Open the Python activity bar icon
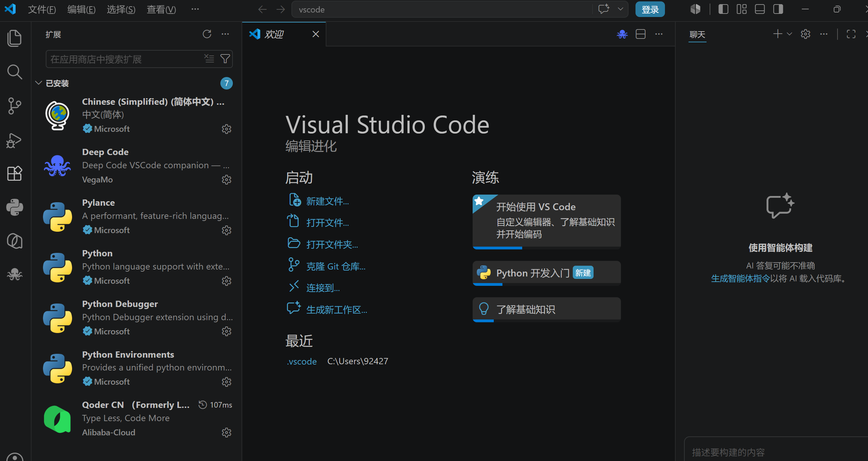 15,207
